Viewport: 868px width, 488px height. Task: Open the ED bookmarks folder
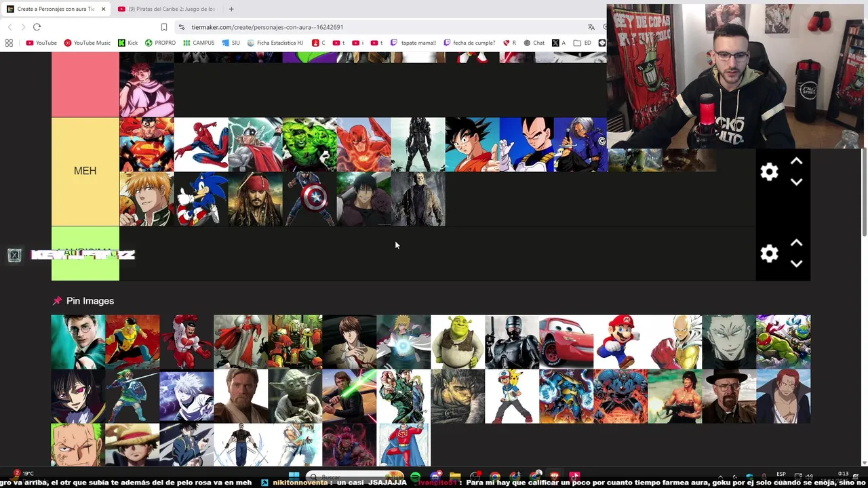pyautogui.click(x=583, y=43)
